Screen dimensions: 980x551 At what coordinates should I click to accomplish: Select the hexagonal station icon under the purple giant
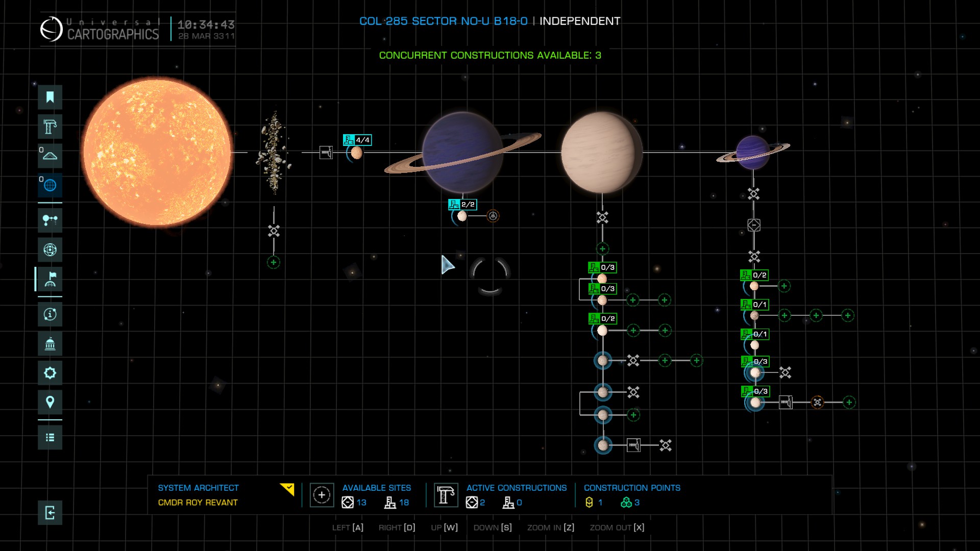754,225
